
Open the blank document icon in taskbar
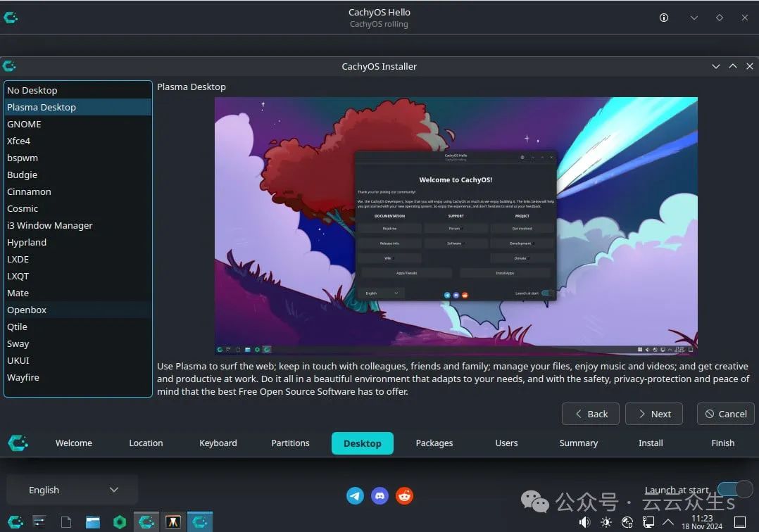coord(66,522)
